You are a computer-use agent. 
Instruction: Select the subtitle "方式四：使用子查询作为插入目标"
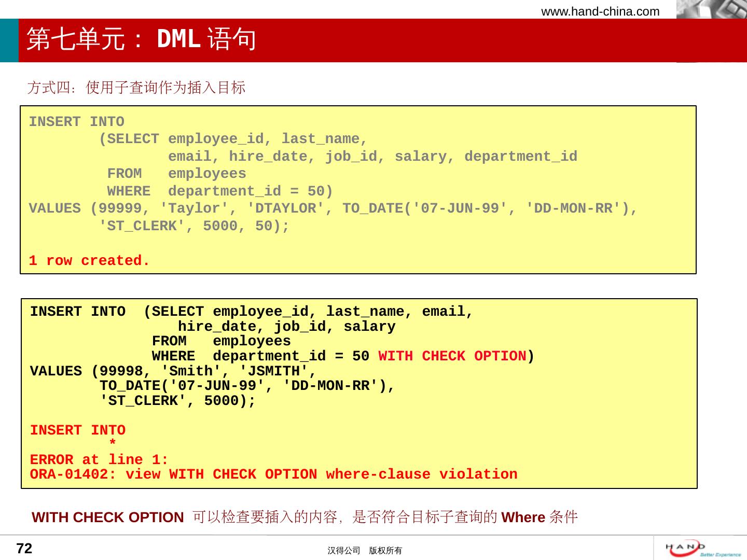[x=136, y=88]
